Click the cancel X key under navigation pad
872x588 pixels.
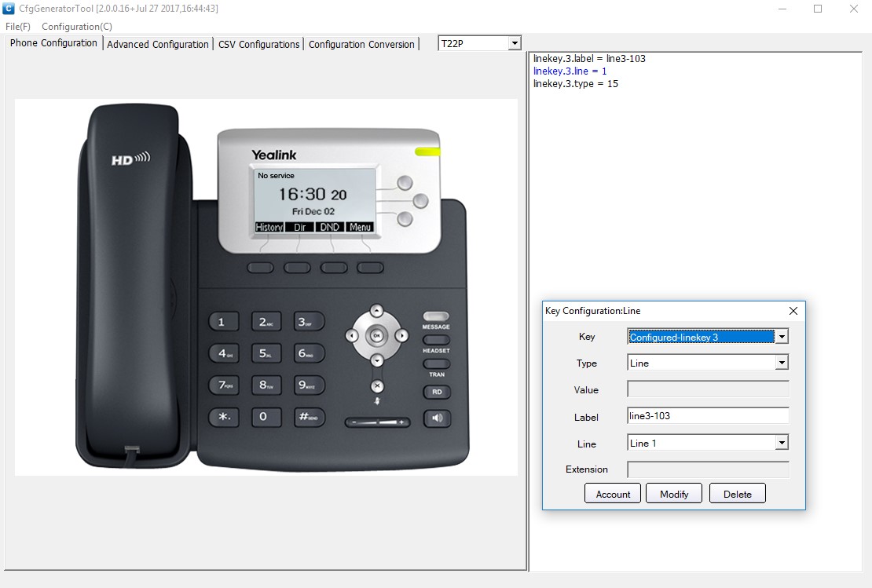pyautogui.click(x=377, y=385)
